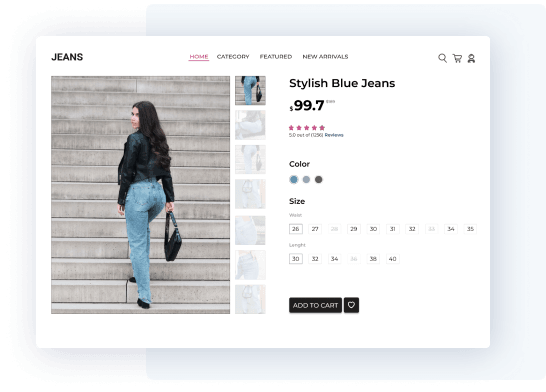Choose length size 34
The width and height of the screenshot is (546, 392).
pos(334,259)
